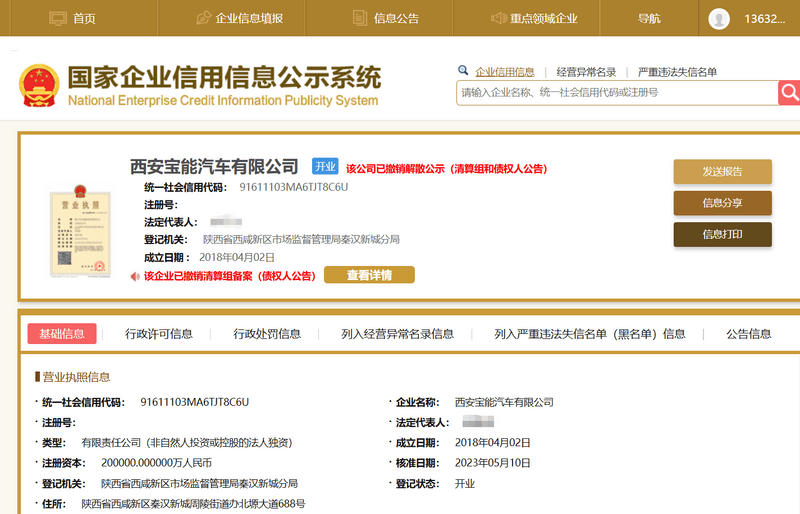
Task: Click the 首页 monitor icon
Action: (x=58, y=18)
